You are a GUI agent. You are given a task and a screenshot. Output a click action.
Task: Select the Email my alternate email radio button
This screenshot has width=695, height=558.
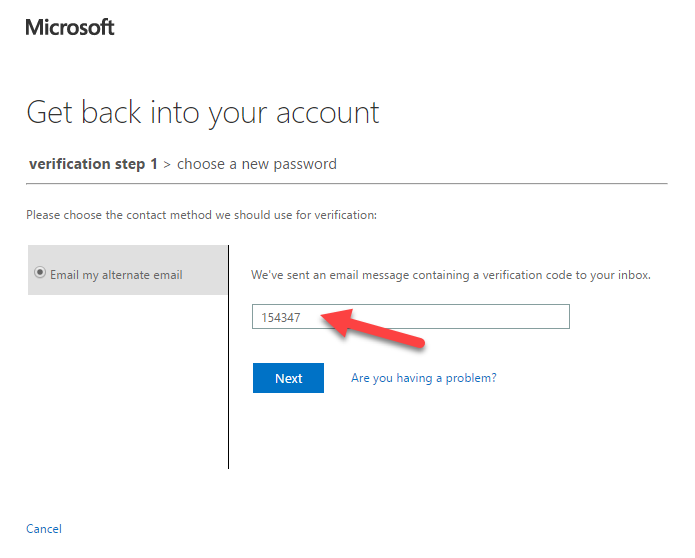[x=40, y=272]
